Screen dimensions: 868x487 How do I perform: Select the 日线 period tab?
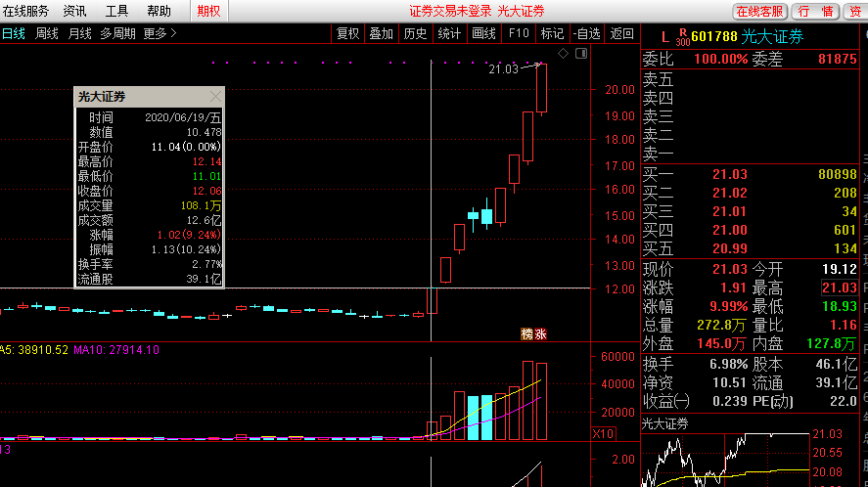pyautogui.click(x=14, y=34)
